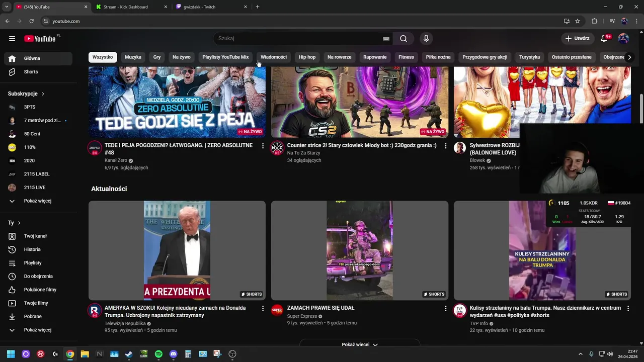Open the Trump White House short thumbnail
Image resolution: width=644 pixels, height=362 pixels.
(177, 250)
